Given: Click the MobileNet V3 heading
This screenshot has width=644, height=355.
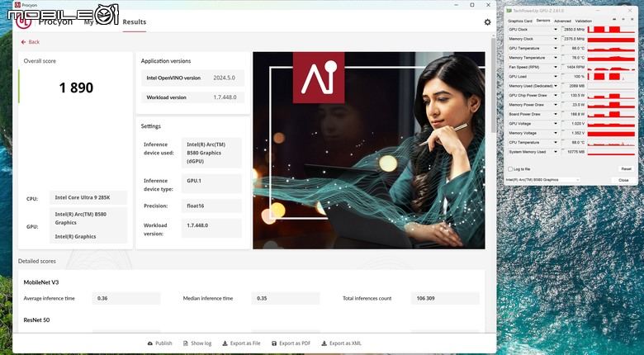Looking at the screenshot, I should [x=41, y=282].
